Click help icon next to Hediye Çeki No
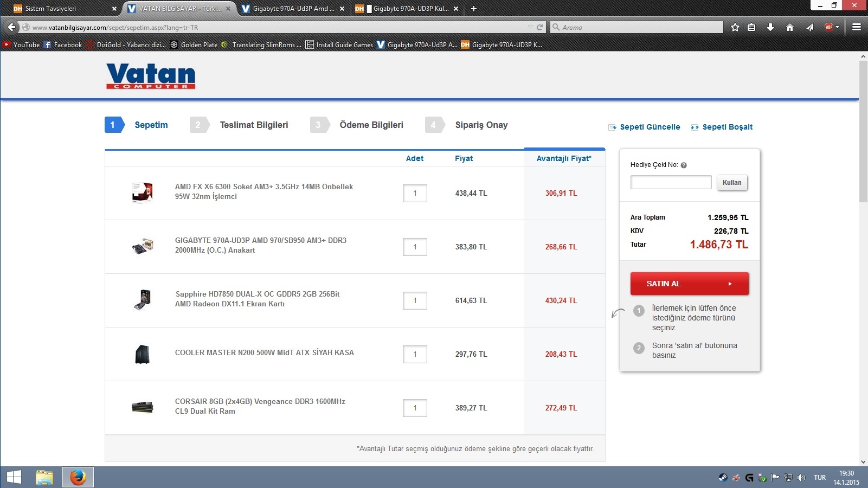Viewport: 868px width, 488px height. point(684,165)
